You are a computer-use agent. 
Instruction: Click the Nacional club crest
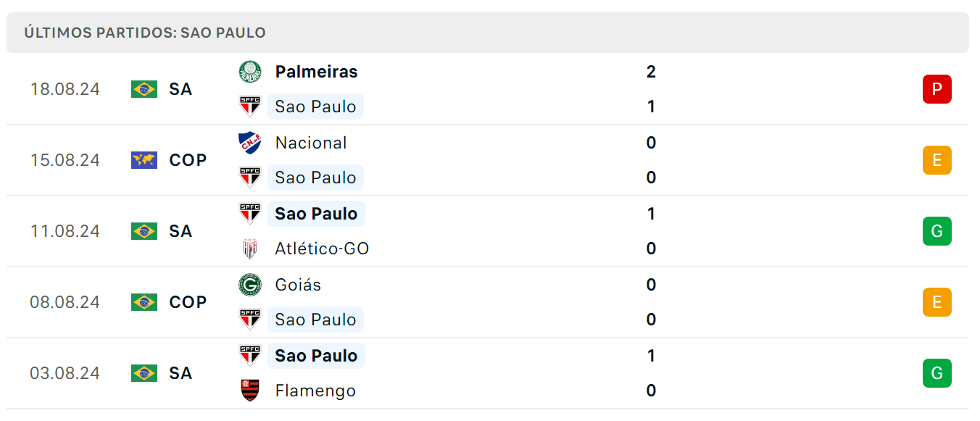250,143
